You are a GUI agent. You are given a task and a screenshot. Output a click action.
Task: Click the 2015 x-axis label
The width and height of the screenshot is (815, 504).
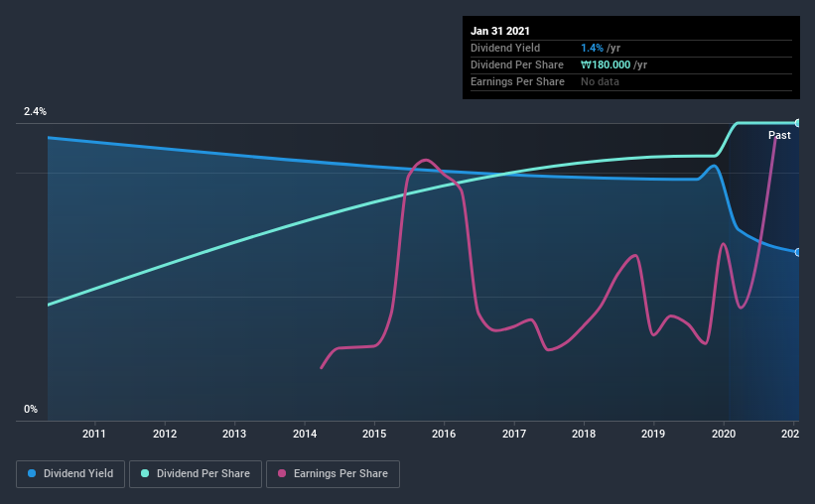(374, 434)
